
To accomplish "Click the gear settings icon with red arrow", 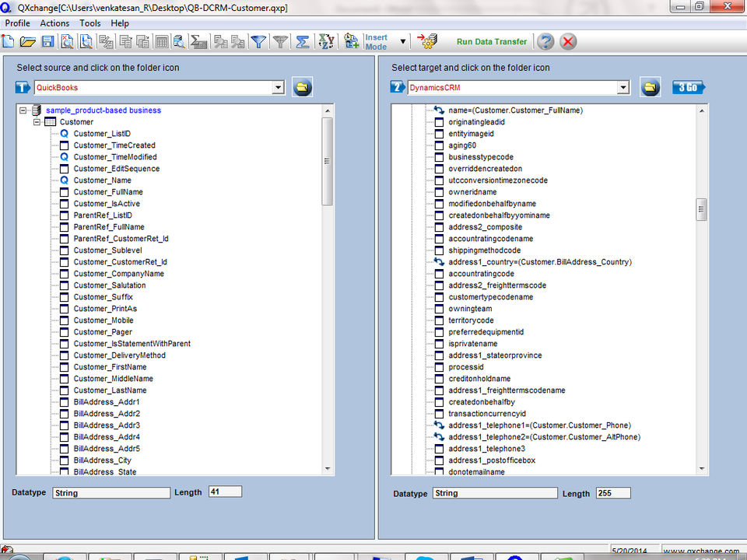I will [x=427, y=41].
